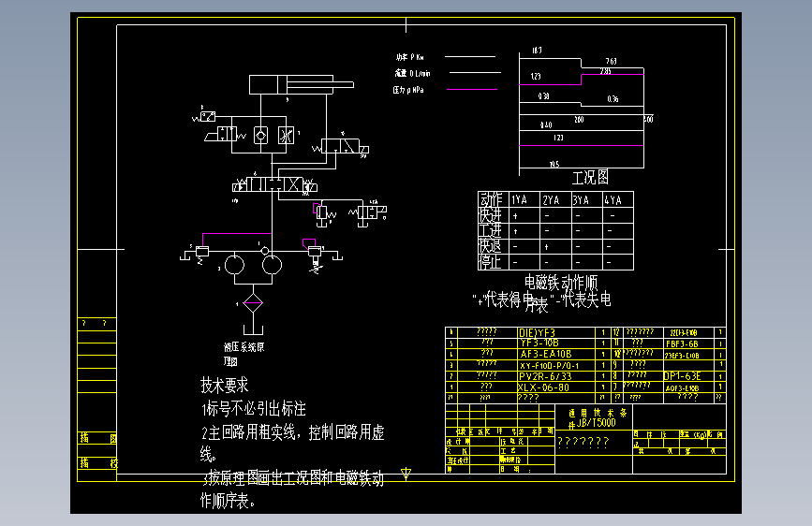Select the 停止 row label
The width and height of the screenshot is (812, 526).
[x=491, y=262]
